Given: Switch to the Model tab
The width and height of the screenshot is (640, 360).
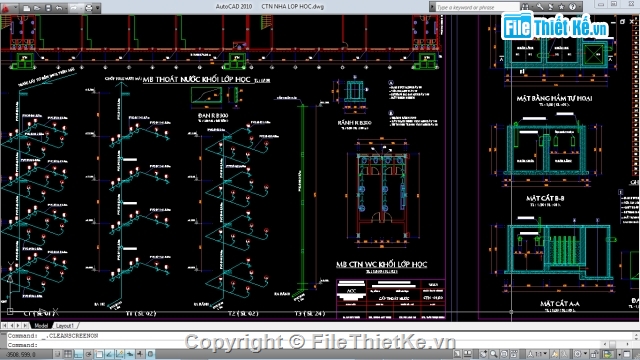Looking at the screenshot, I should pos(41,326).
